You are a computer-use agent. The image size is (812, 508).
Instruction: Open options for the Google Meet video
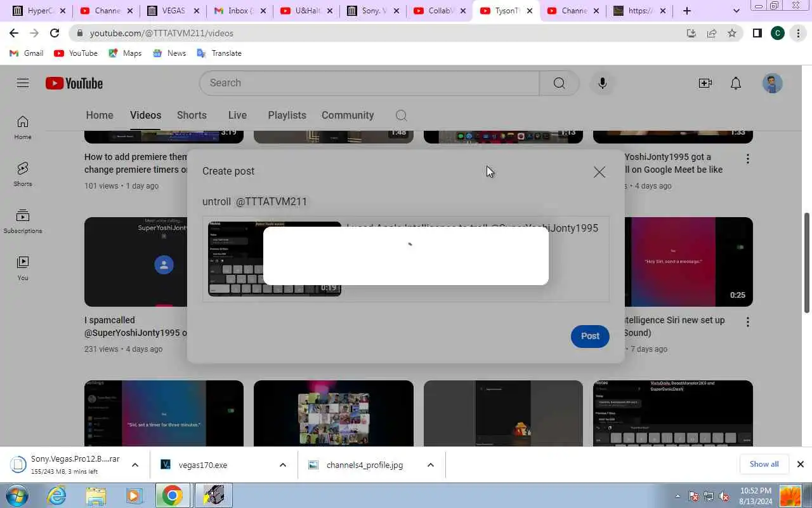click(747, 159)
